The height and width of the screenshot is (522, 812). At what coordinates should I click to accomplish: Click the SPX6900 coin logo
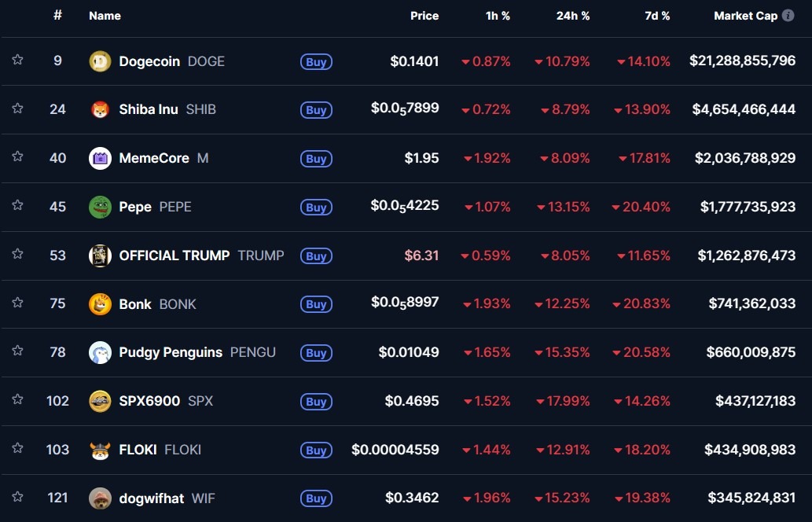[x=100, y=401]
